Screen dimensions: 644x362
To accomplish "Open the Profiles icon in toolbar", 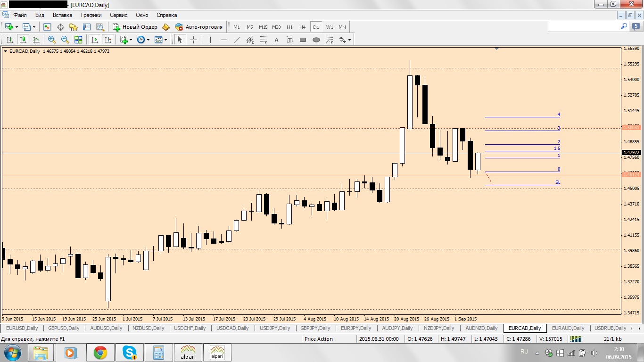I will pos(26,27).
